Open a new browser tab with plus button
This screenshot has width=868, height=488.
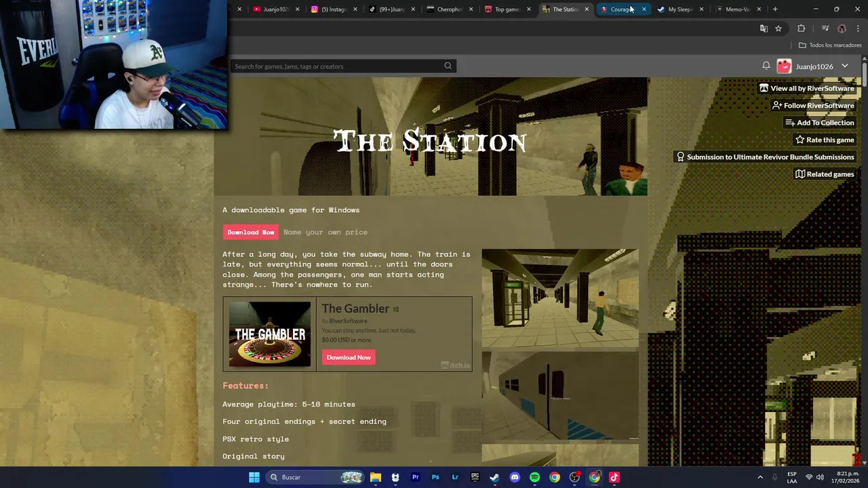coord(775,9)
